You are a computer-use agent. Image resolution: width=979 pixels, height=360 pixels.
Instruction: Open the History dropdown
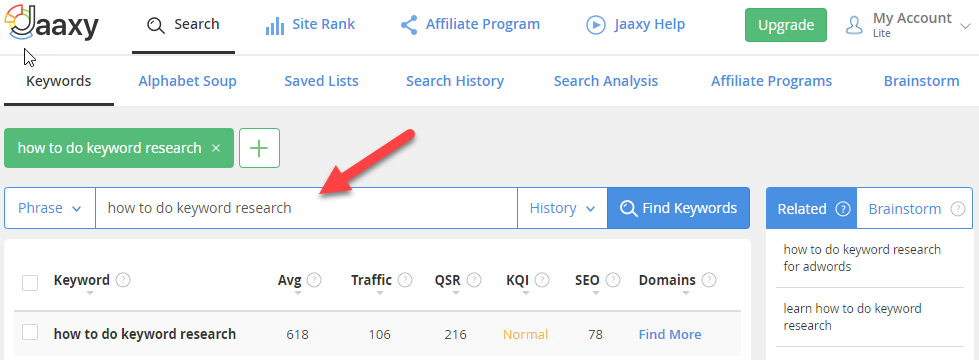(x=562, y=208)
